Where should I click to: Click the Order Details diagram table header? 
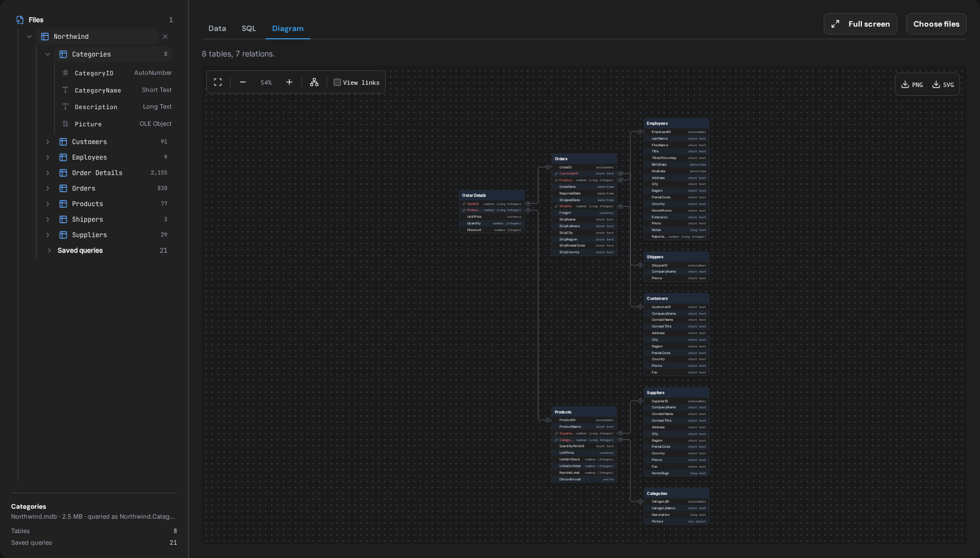tap(492, 195)
